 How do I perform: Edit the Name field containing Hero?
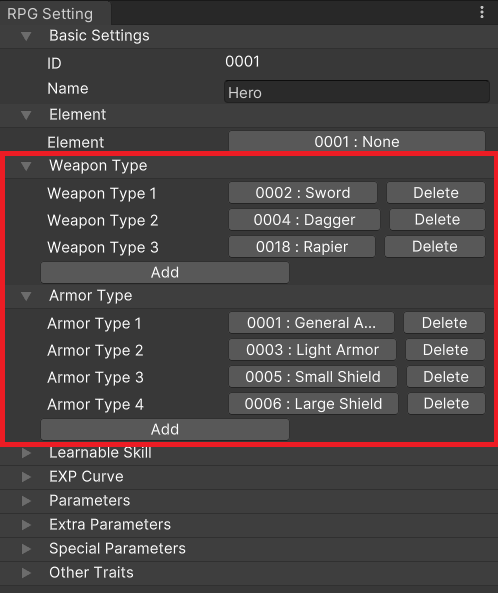(x=357, y=92)
